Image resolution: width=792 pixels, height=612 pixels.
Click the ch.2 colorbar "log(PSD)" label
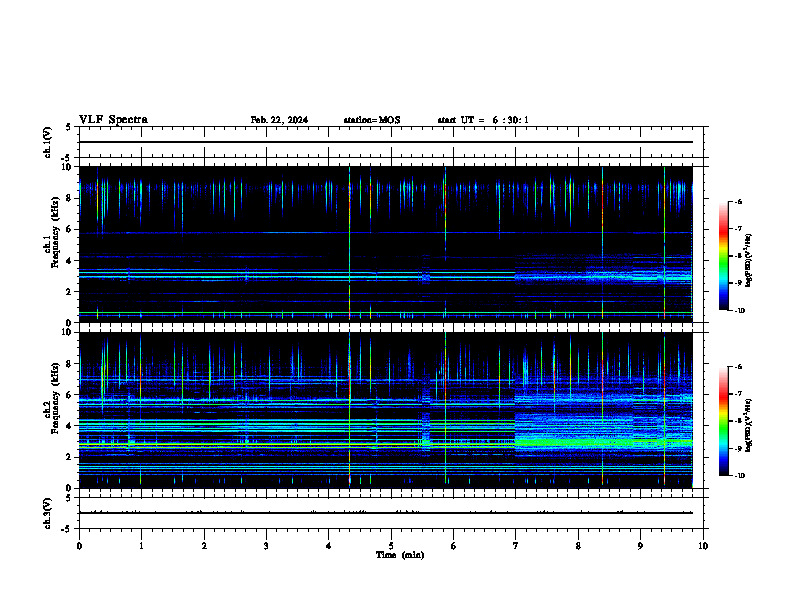point(748,425)
